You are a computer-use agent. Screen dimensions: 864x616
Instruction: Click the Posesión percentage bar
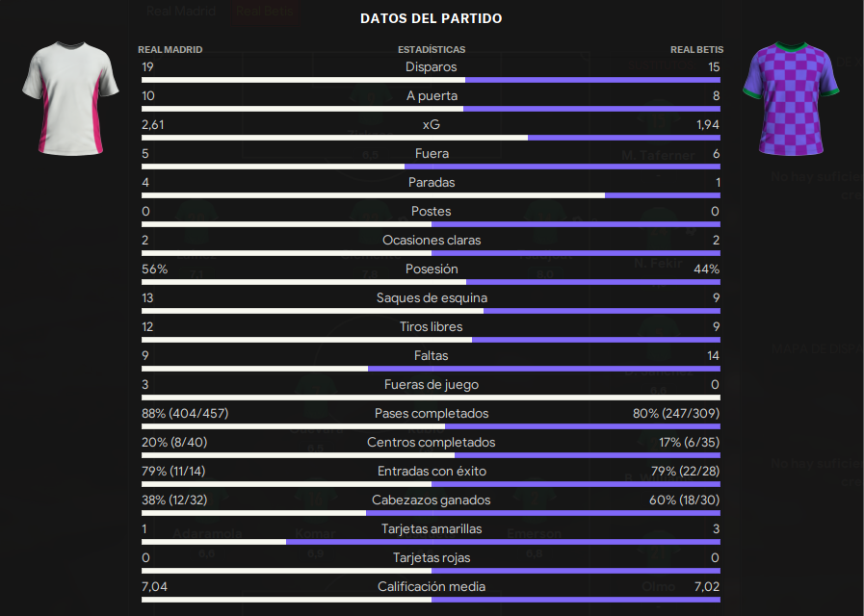(431, 282)
